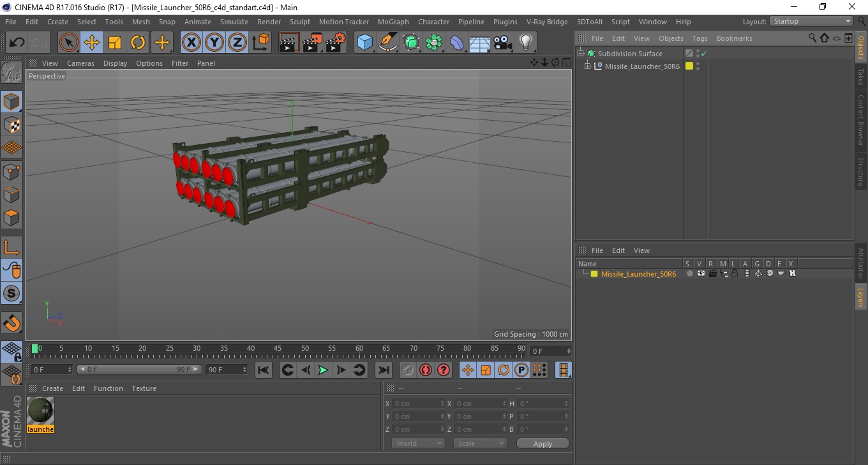Add a Cube primitive object
The width and height of the screenshot is (868, 465).
coord(364,43)
